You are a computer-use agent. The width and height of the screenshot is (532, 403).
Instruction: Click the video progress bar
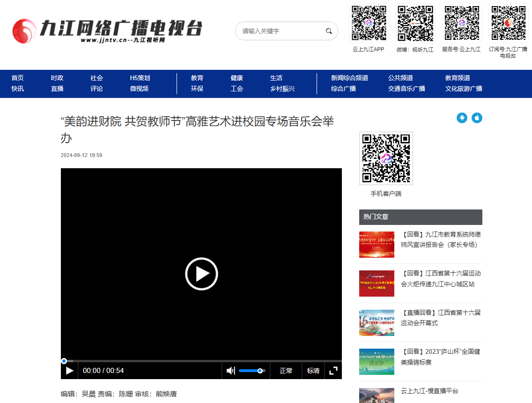[x=201, y=361]
